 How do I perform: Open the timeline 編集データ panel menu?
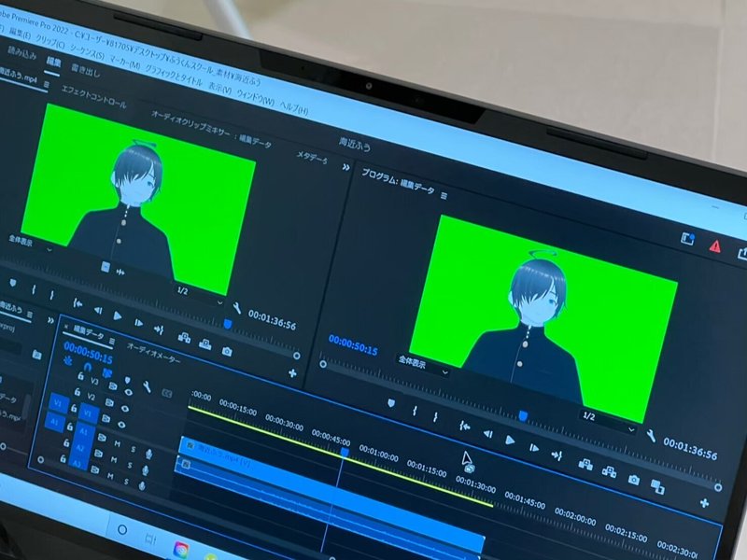click(111, 341)
